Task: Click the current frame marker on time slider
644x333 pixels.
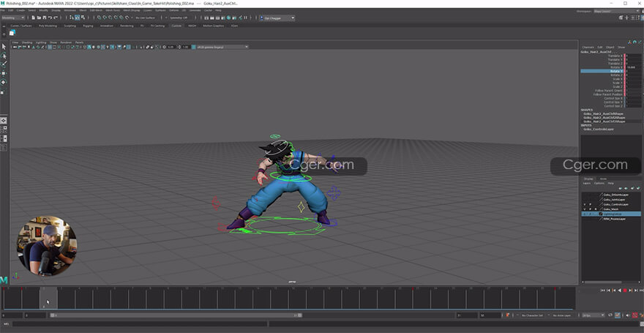Action: pyautogui.click(x=47, y=298)
